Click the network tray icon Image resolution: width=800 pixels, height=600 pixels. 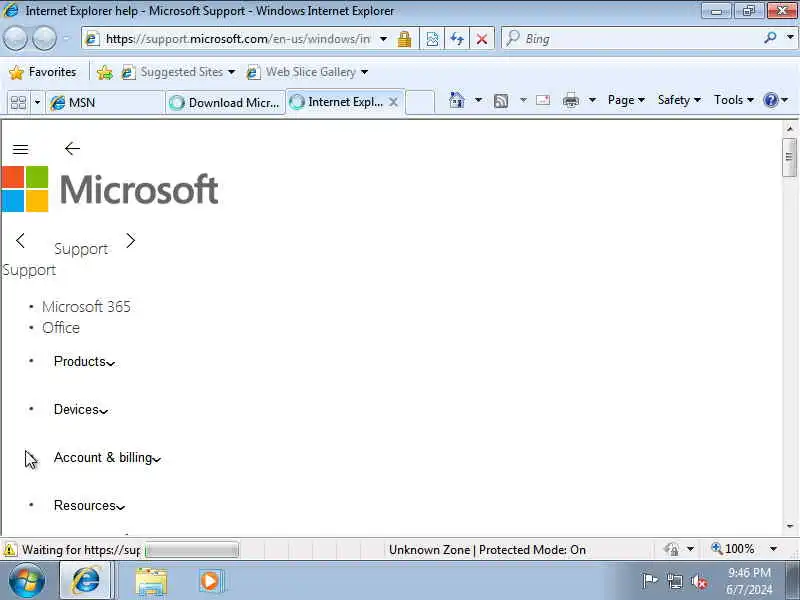(674, 581)
